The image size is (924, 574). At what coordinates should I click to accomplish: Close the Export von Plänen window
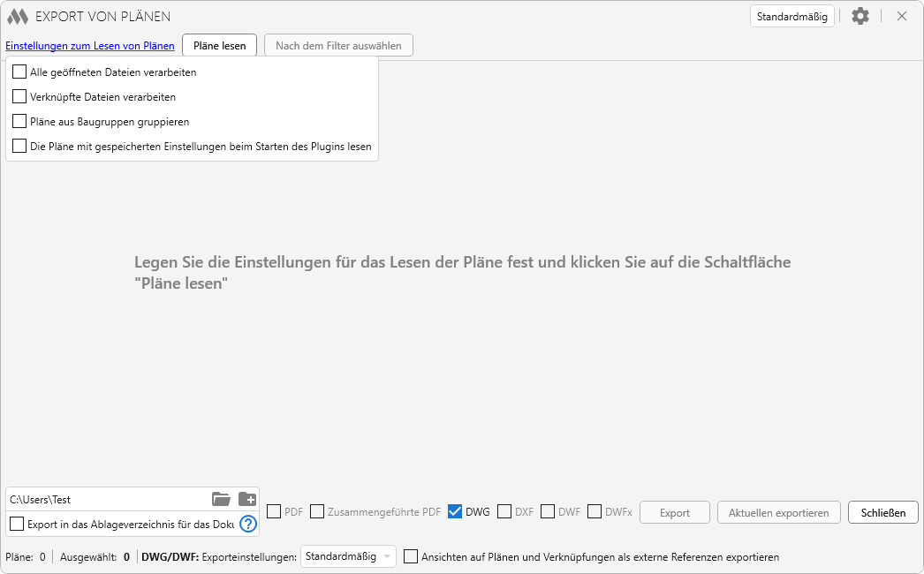click(902, 16)
